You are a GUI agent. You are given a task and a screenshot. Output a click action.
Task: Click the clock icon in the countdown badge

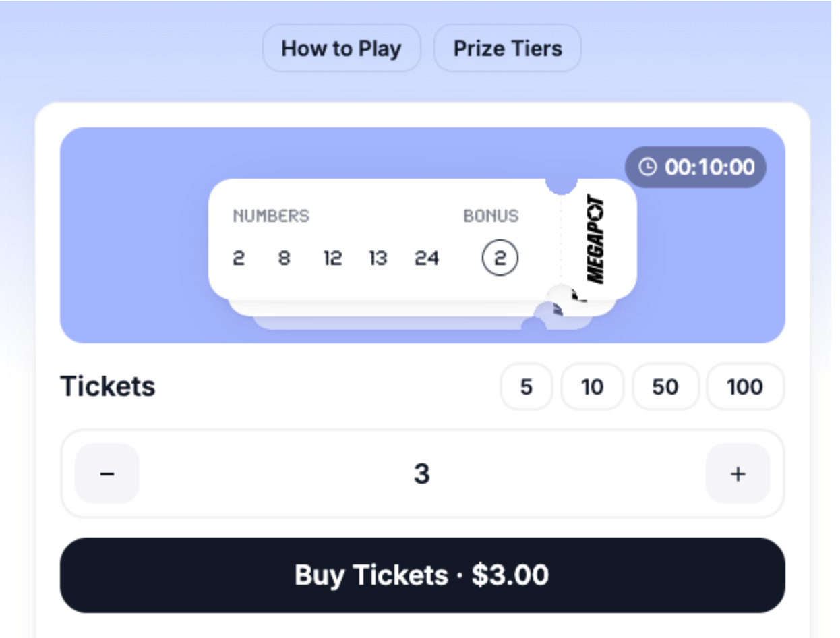[647, 167]
